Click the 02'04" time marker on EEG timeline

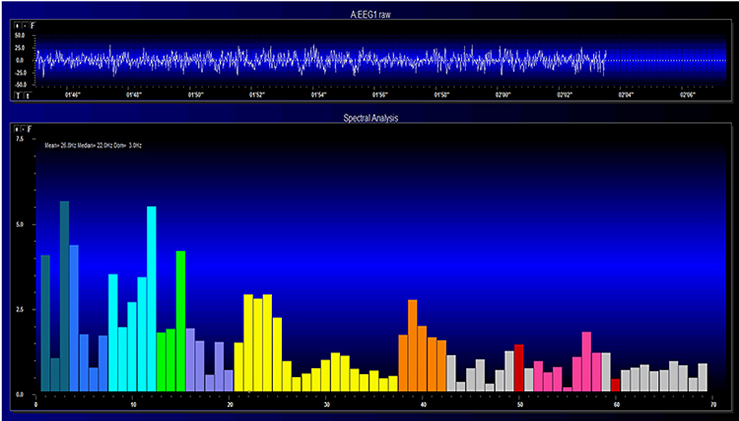(626, 97)
